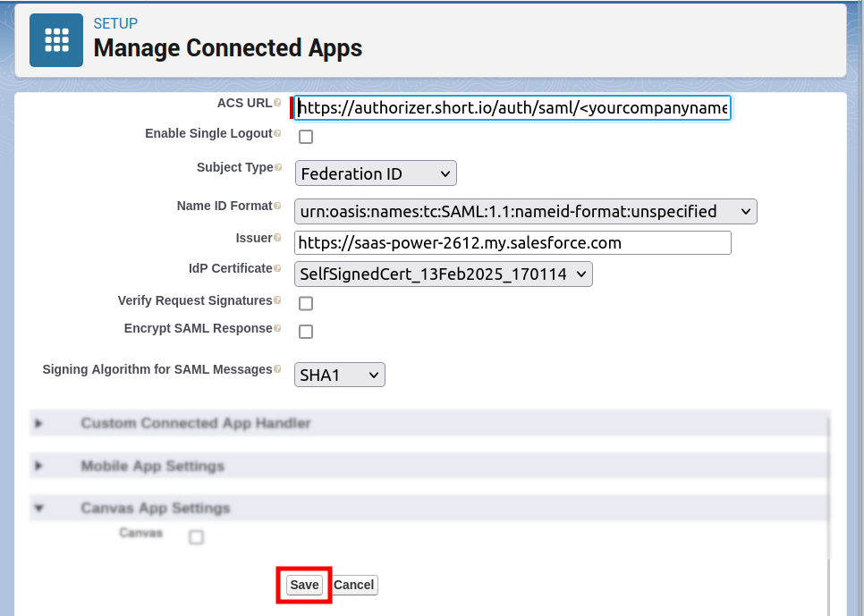864x616 pixels.
Task: Enable the Single Logout checkbox
Action: click(306, 137)
